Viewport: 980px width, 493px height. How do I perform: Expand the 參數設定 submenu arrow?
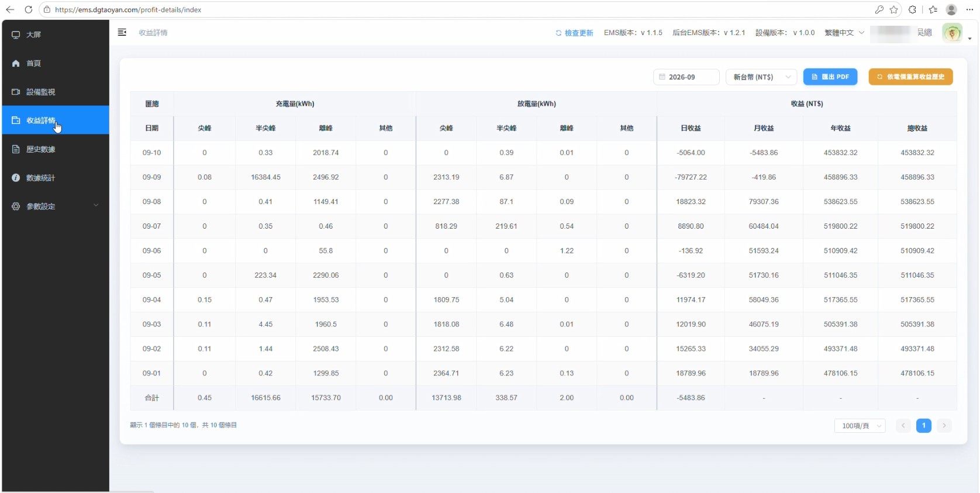(x=96, y=206)
